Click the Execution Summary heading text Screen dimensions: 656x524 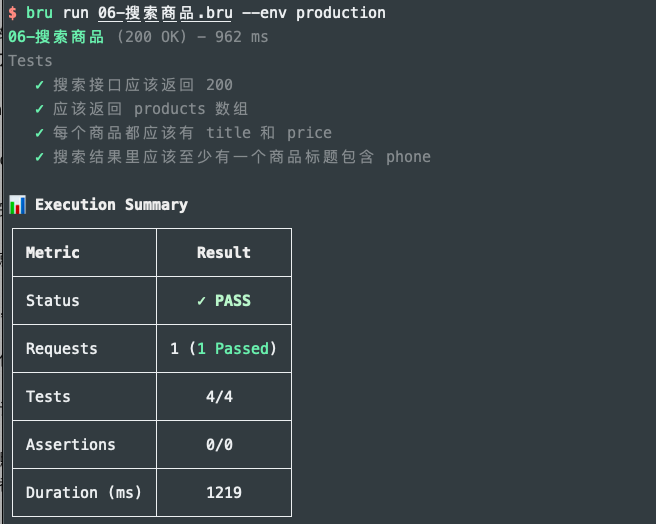(111, 205)
